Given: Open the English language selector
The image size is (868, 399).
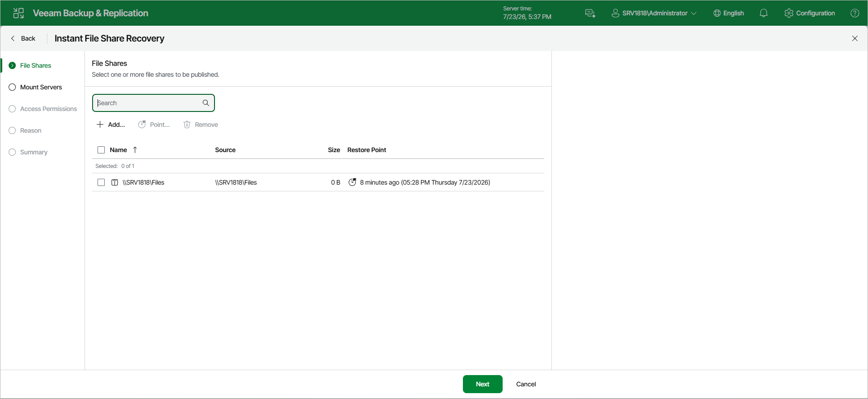Looking at the screenshot, I should 728,13.
